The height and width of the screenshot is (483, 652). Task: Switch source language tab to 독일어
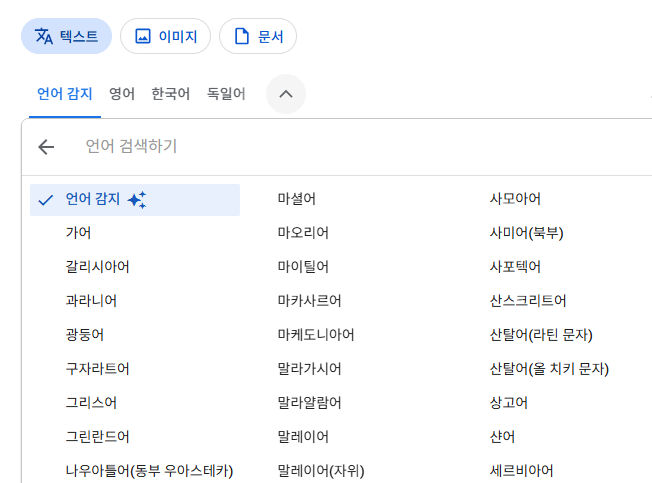click(226, 94)
